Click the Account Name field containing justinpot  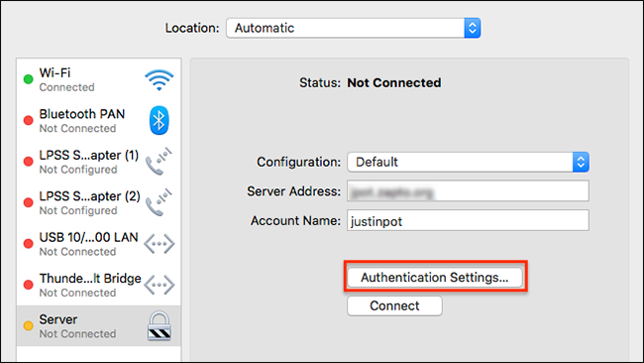pos(469,221)
